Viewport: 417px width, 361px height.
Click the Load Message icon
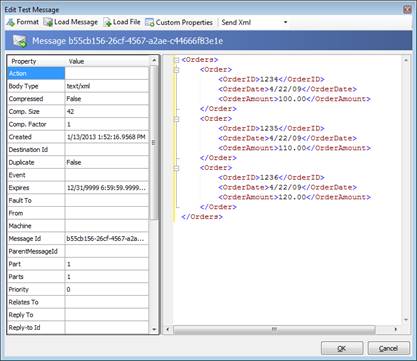48,23
